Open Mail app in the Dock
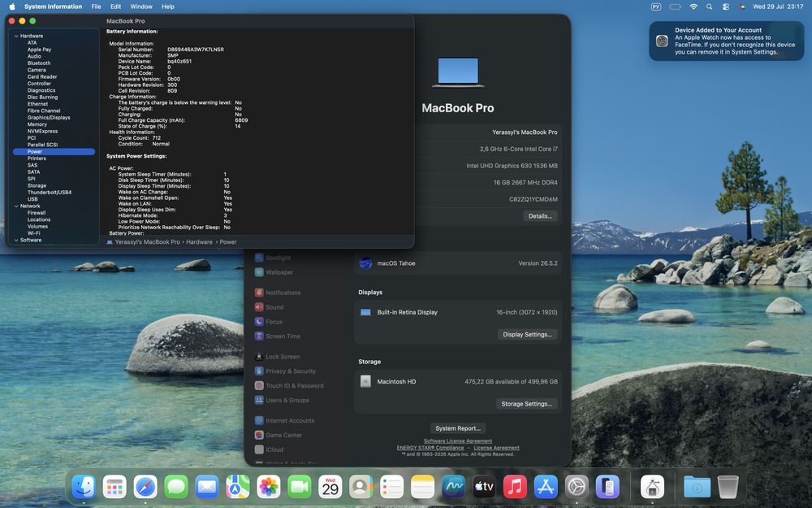This screenshot has height=508, width=812. click(x=207, y=487)
